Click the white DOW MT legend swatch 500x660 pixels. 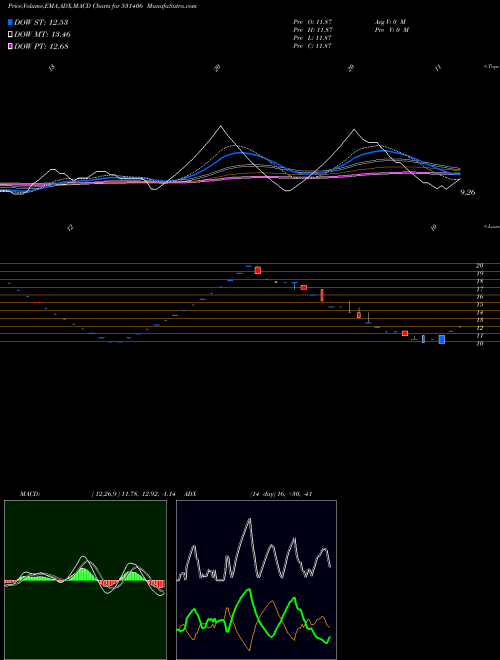click(11, 35)
